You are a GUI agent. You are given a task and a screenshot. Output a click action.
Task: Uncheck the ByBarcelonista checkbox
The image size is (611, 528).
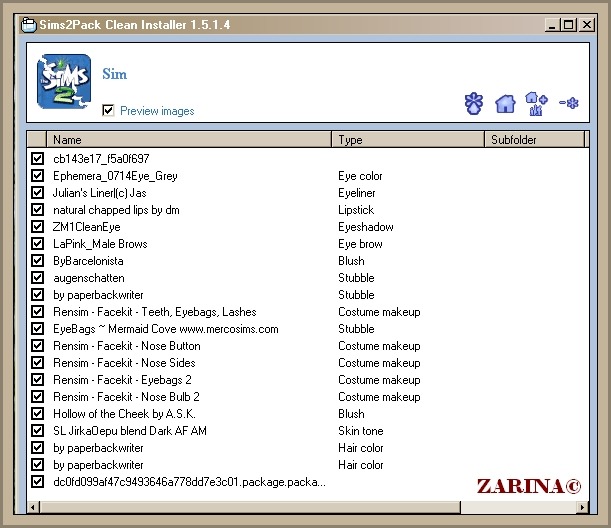37,261
